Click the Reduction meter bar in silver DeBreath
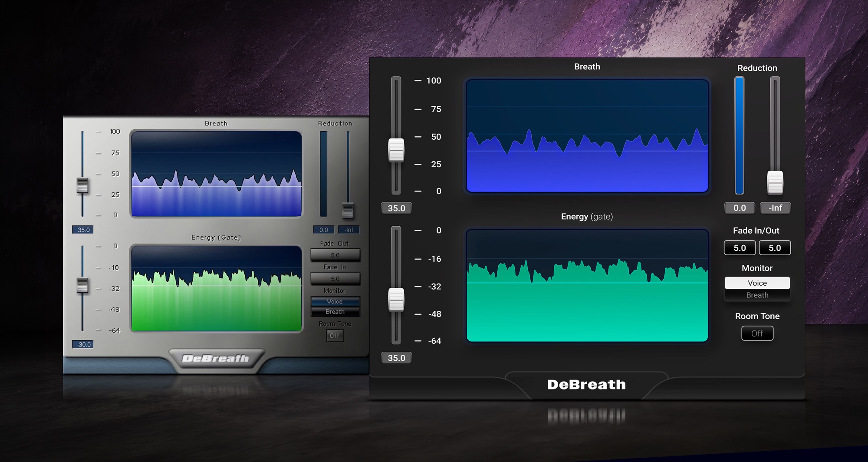This screenshot has width=868, height=462. point(323,174)
